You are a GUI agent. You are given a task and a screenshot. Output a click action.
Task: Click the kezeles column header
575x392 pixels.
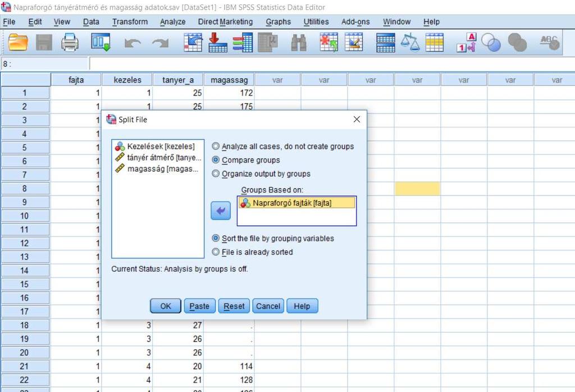tap(127, 80)
